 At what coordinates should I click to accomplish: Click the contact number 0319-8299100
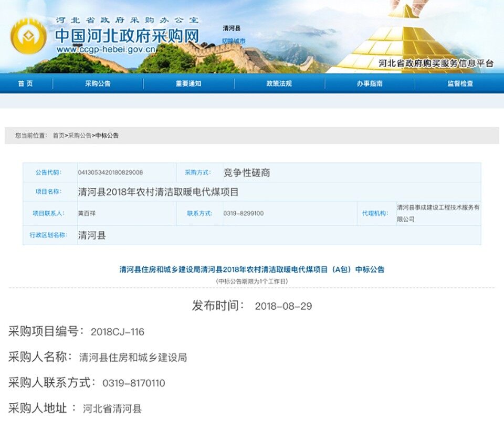point(243,213)
